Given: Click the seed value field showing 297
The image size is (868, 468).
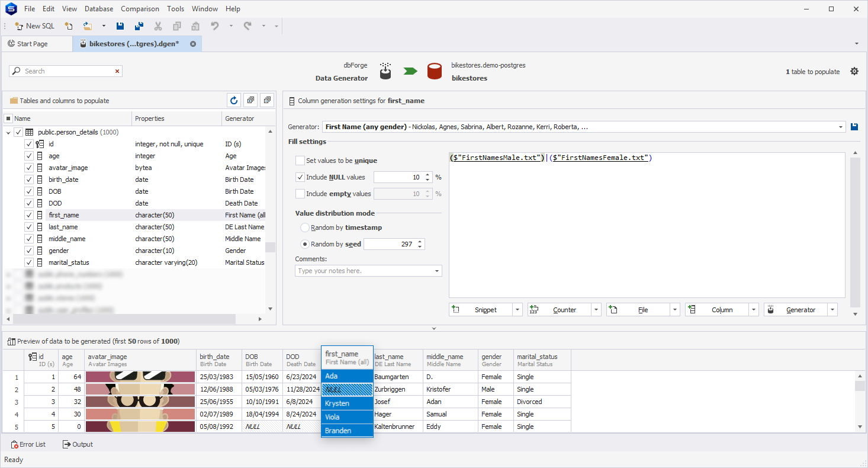Looking at the screenshot, I should click(x=390, y=244).
